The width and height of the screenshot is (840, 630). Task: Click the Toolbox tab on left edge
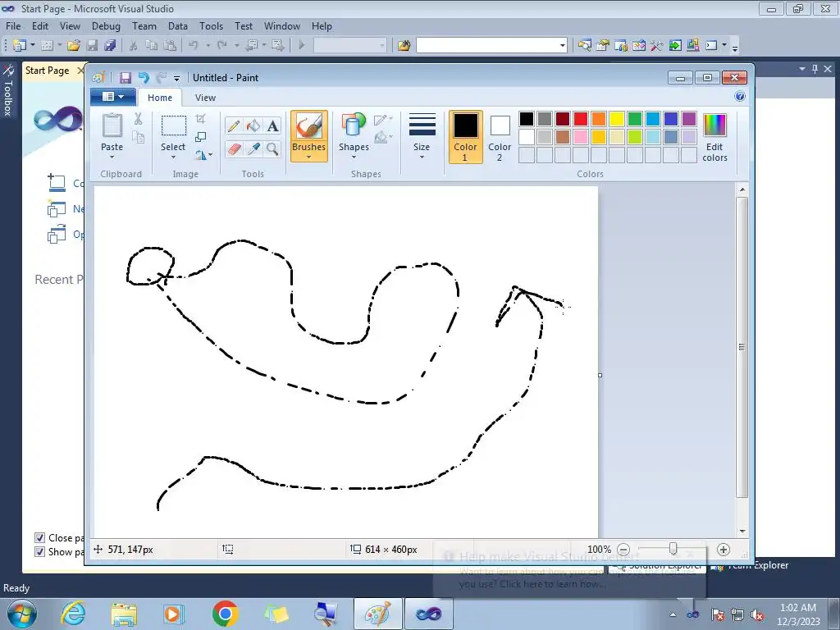pos(7,90)
